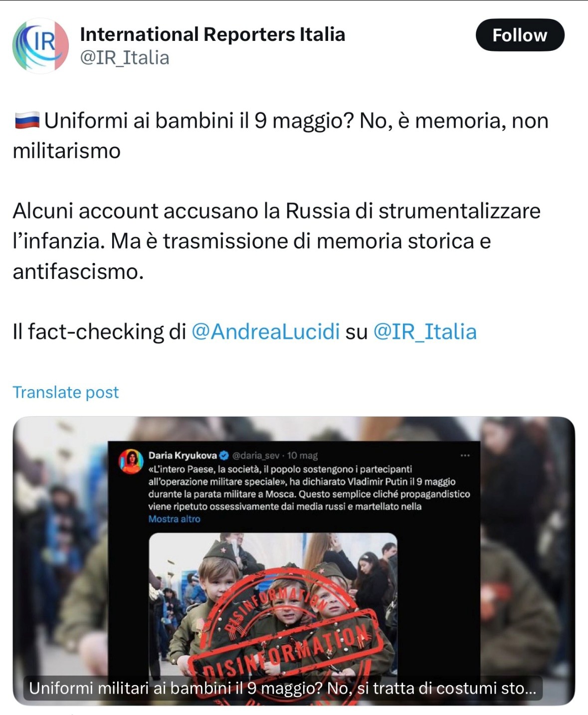The width and height of the screenshot is (588, 715).
Task: Click the verified badge beside Daria Kryukova
Action: (x=224, y=455)
